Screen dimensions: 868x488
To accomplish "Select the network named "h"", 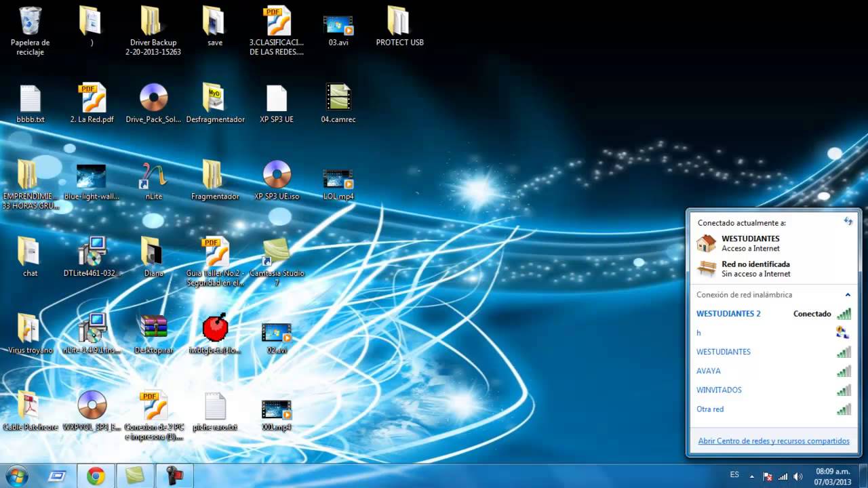I will coord(773,333).
